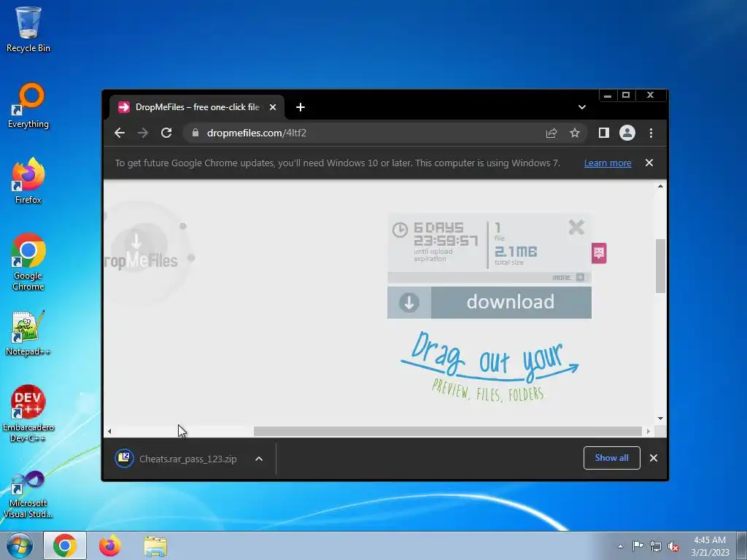The height and width of the screenshot is (560, 747).
Task: Click the Firefox taskbar icon
Action: (x=109, y=545)
